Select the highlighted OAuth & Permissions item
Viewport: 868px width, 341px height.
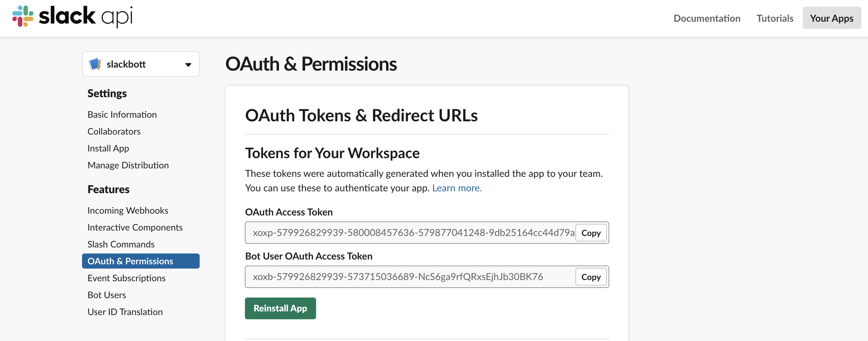point(141,261)
